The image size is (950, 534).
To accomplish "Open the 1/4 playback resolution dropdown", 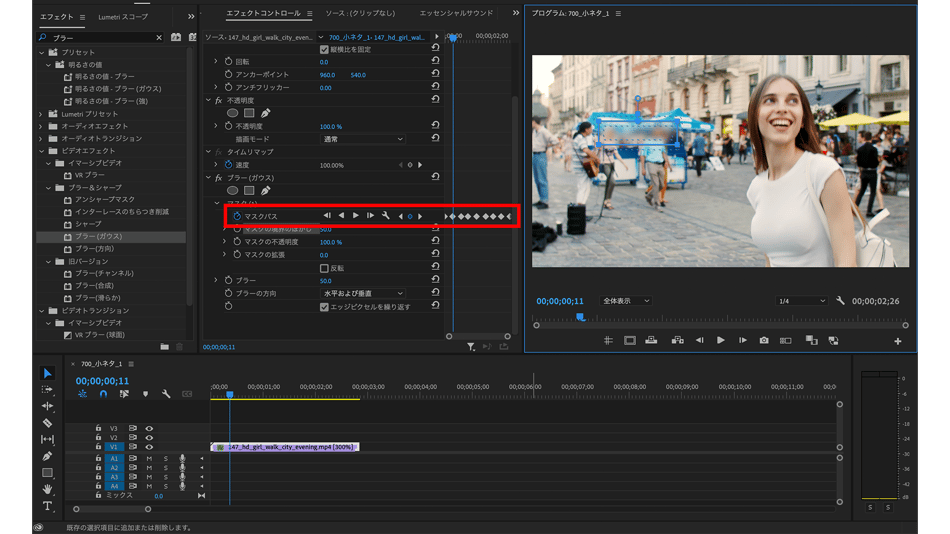I will click(802, 301).
